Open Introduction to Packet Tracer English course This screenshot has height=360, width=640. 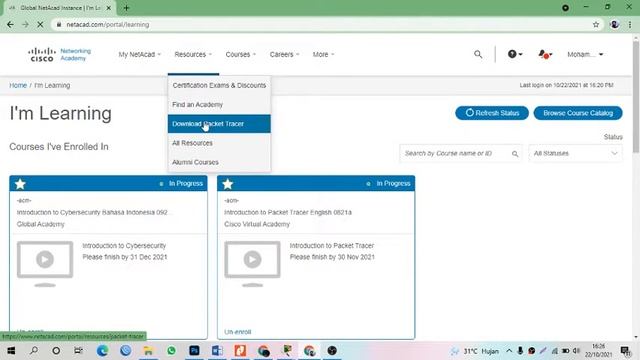pyautogui.click(x=288, y=212)
